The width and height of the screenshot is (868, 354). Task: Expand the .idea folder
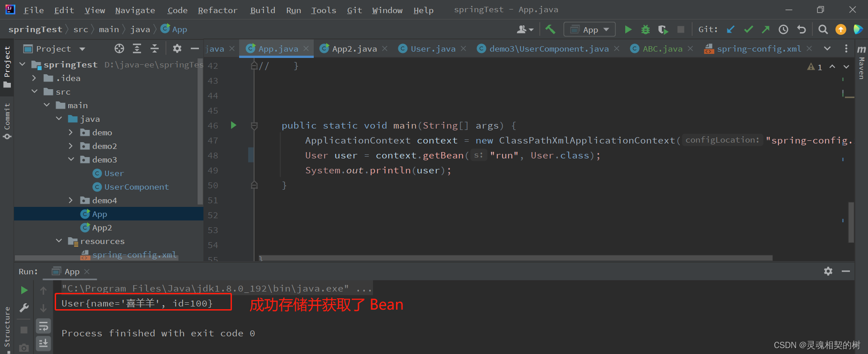(34, 78)
